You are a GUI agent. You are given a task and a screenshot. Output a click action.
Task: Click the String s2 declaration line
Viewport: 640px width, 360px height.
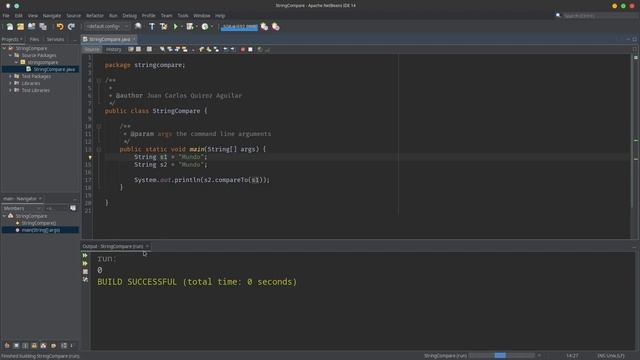pyautogui.click(x=171, y=165)
